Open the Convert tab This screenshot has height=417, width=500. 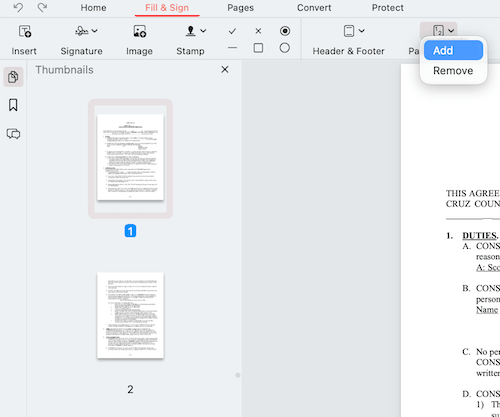(314, 8)
